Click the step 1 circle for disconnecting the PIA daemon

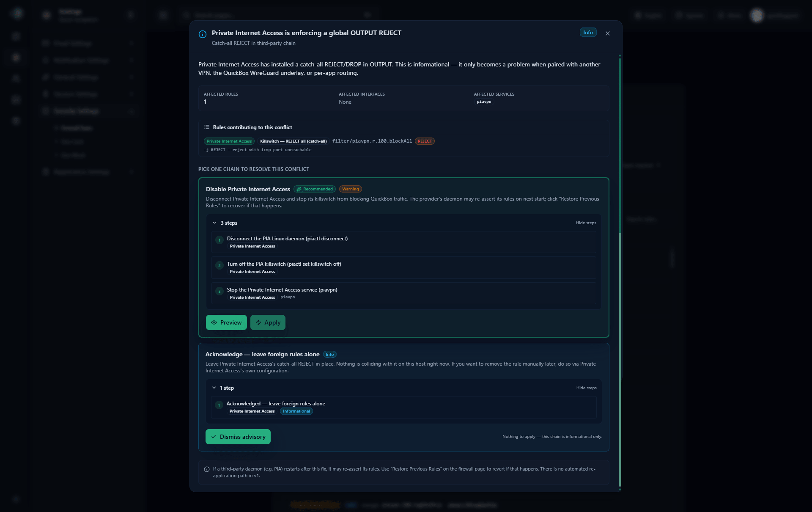click(219, 240)
